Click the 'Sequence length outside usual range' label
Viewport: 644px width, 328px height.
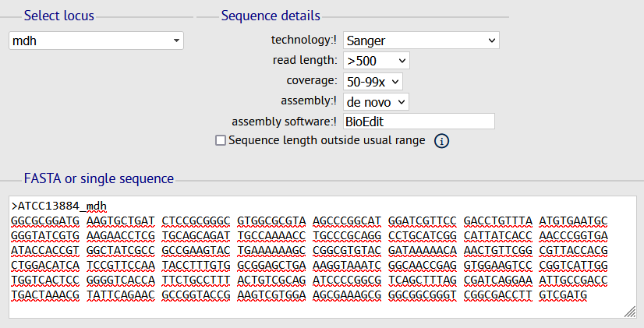327,140
